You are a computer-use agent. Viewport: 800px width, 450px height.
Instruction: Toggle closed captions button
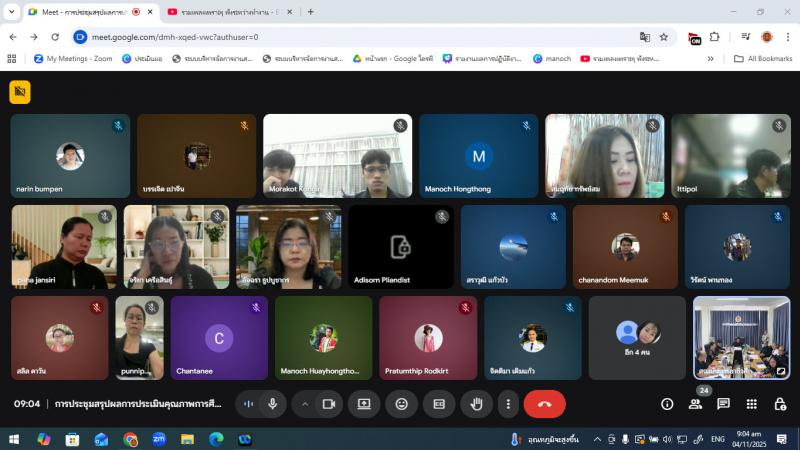tap(439, 404)
